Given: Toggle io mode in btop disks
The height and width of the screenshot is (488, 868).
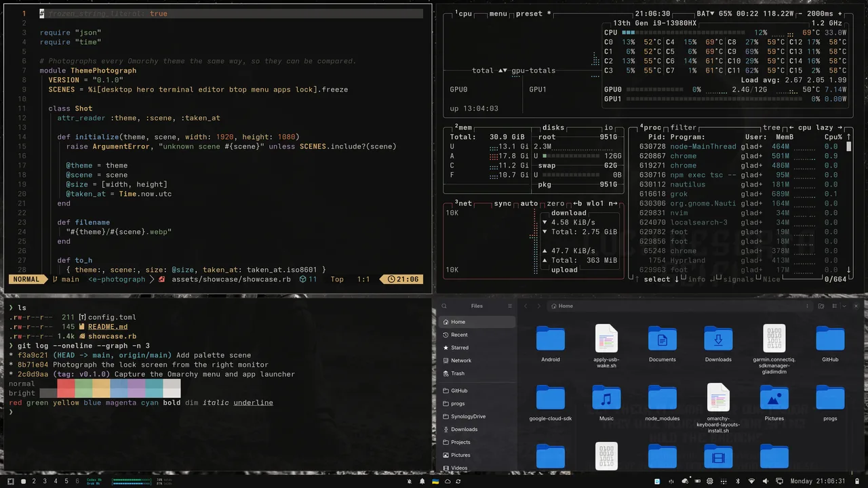Looking at the screenshot, I should point(609,127).
